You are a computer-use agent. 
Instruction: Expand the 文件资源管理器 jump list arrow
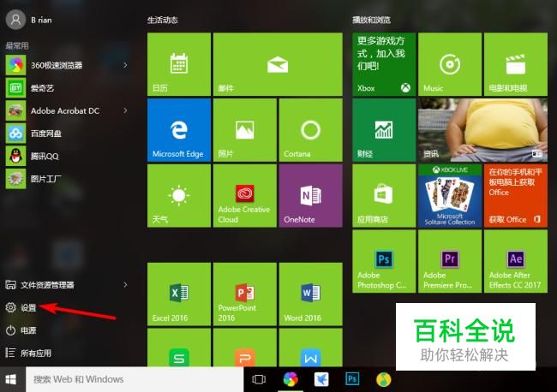[x=125, y=284]
